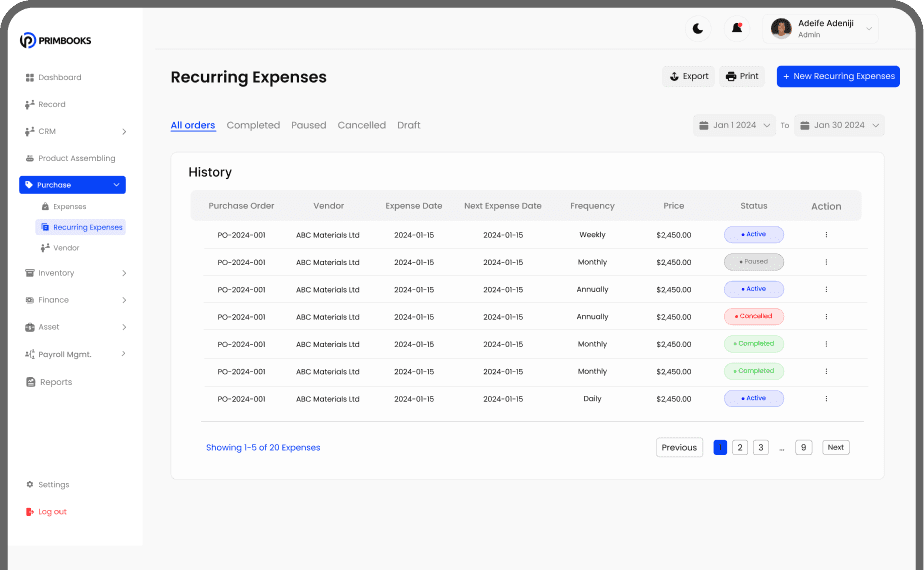Click the Cancelled status badge
Screen dimensions: 924x570
coord(754,317)
